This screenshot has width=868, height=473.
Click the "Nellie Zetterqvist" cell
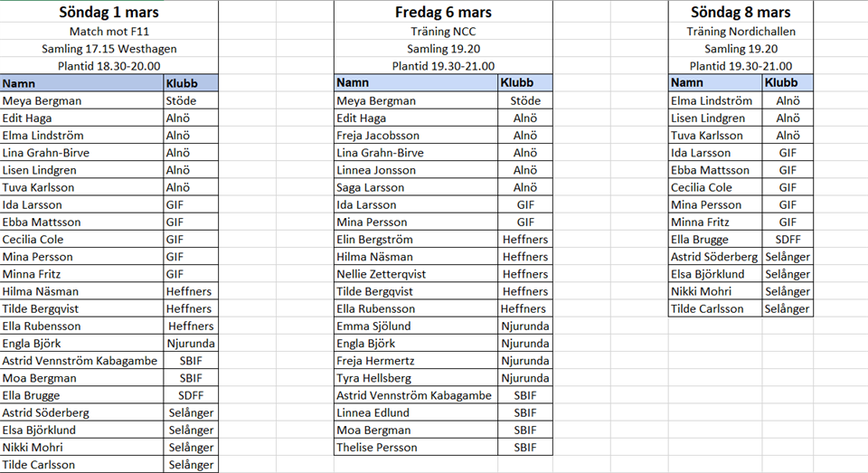pyautogui.click(x=416, y=274)
